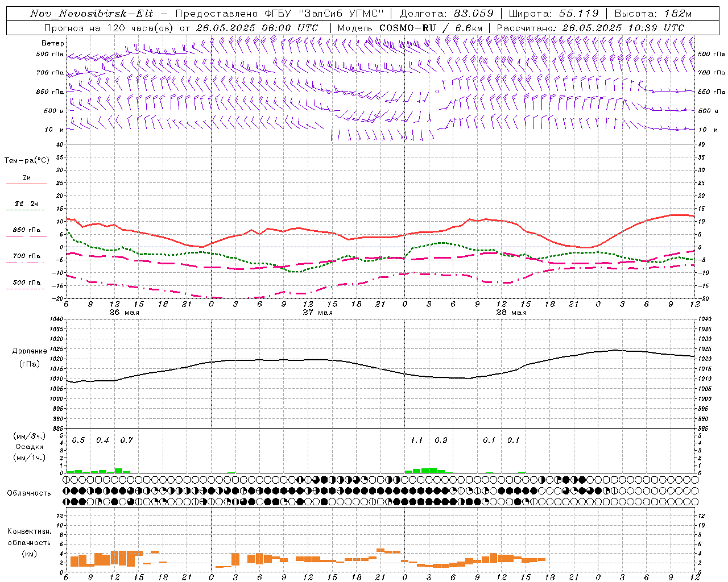Viewport: 728px width, 582px height.
Task: Click the precipitation amount "0.5"
Action: click(x=78, y=440)
